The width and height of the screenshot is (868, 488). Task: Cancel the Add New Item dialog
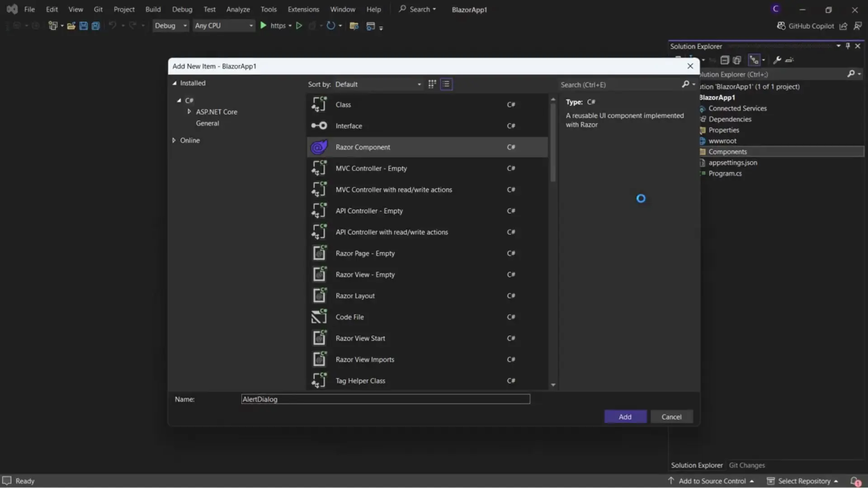coord(672,417)
